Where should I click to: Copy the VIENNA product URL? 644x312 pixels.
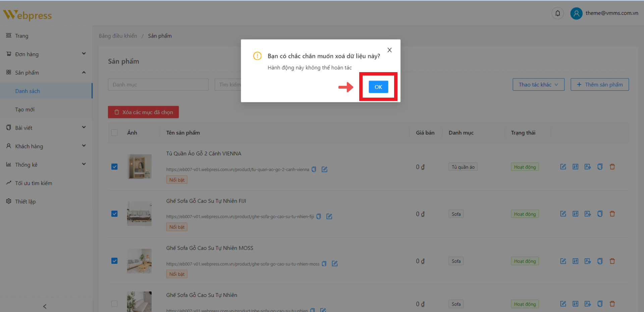coord(314,169)
